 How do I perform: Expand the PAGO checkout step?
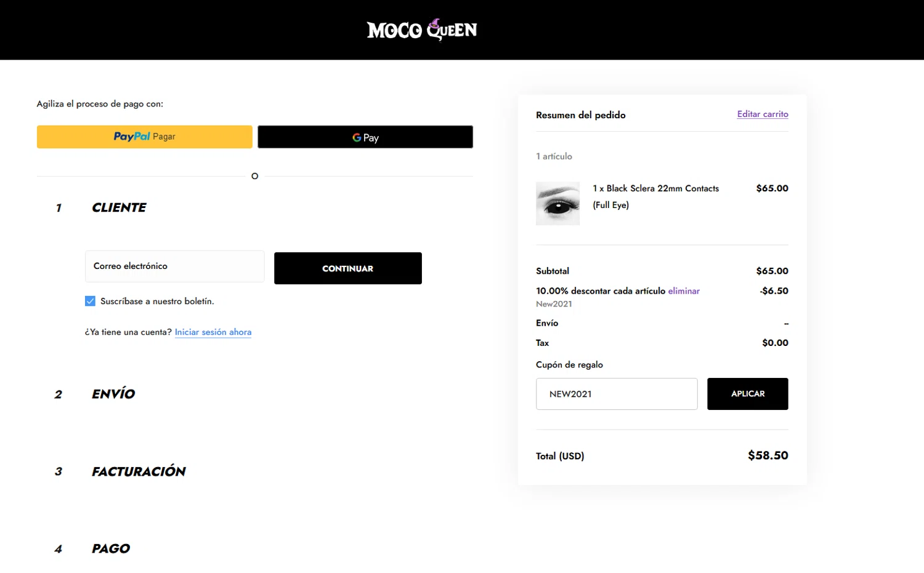(111, 549)
